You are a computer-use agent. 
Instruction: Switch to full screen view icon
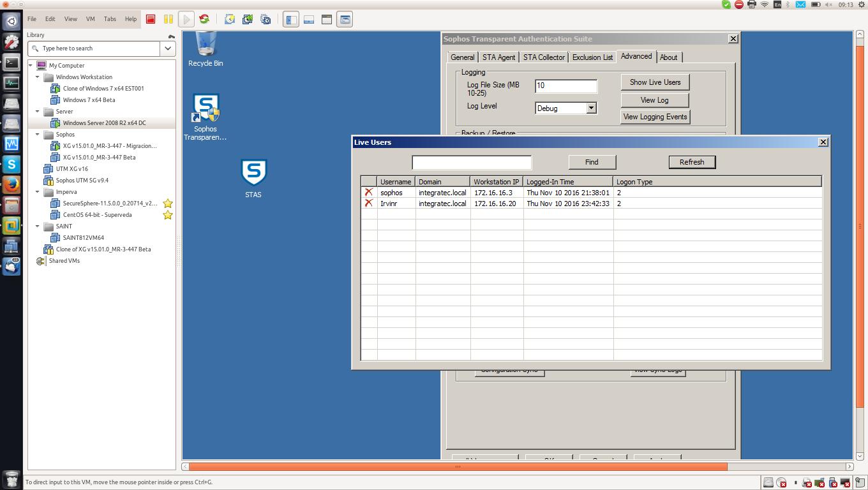point(327,19)
